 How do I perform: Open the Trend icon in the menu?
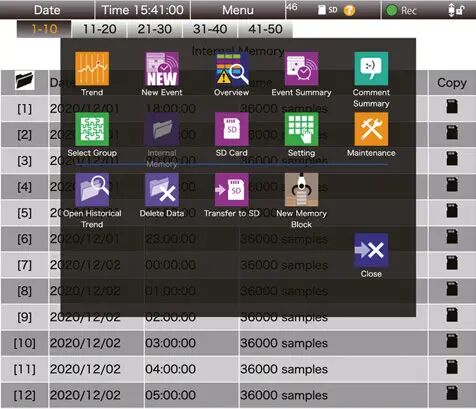(92, 69)
